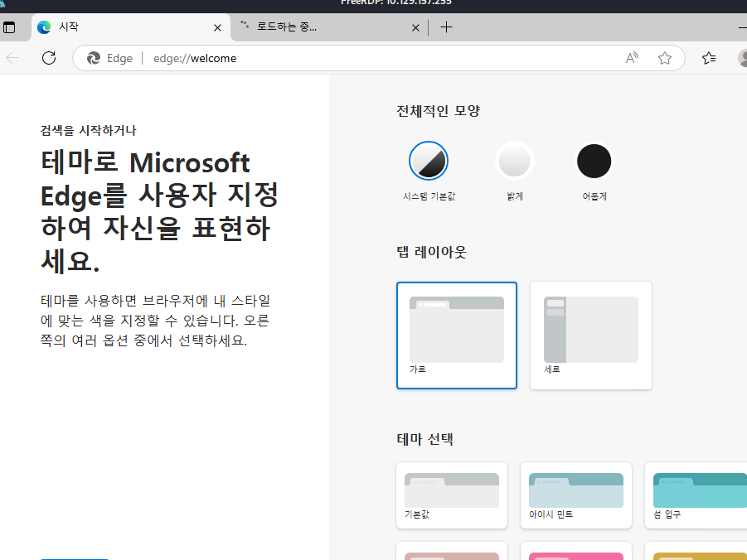
Task: Open the tab actions menu icon
Action: tap(9, 27)
